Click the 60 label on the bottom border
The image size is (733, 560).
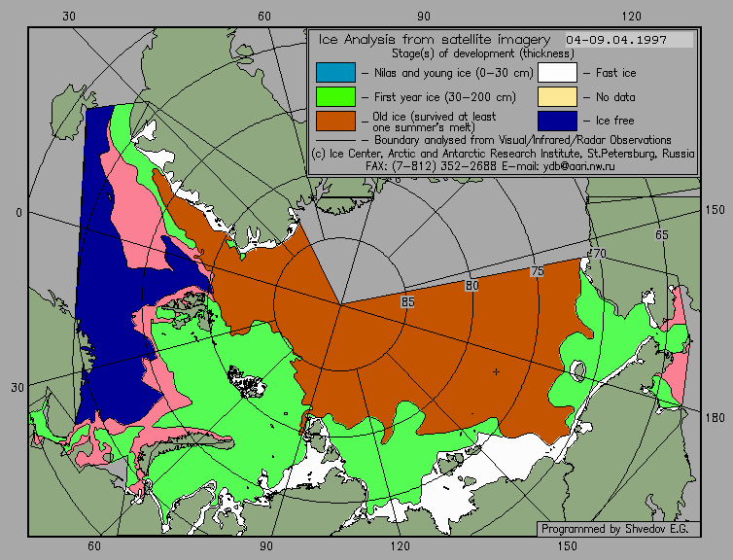[x=94, y=546]
